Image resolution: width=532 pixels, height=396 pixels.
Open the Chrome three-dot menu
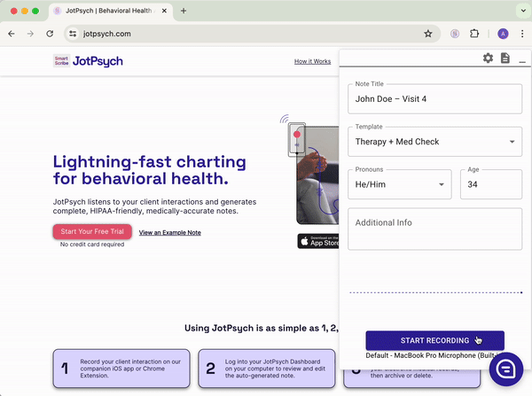(522, 34)
